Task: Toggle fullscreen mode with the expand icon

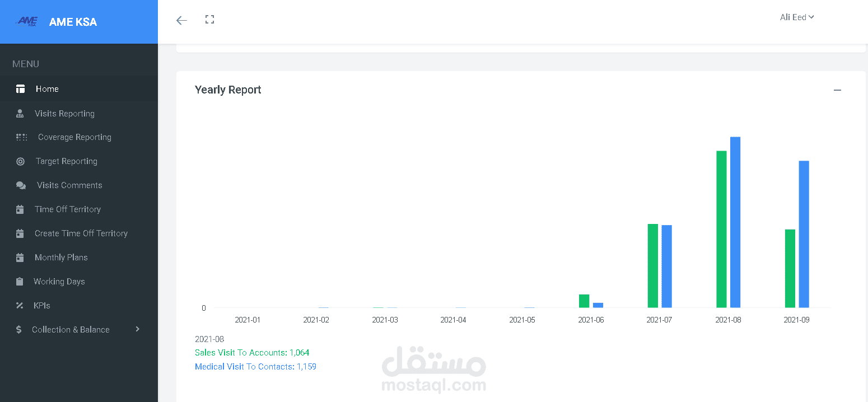Action: pyautogui.click(x=209, y=18)
